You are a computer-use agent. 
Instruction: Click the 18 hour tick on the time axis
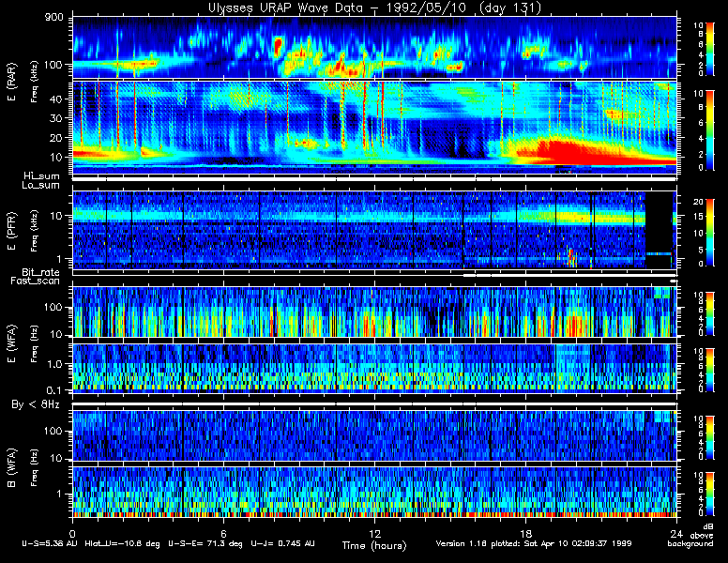(x=524, y=530)
